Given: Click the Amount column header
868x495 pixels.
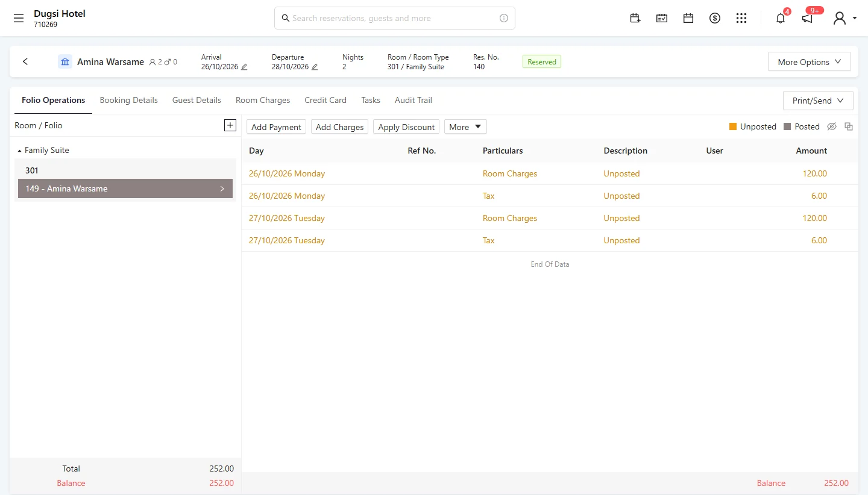Looking at the screenshot, I should pyautogui.click(x=811, y=151).
